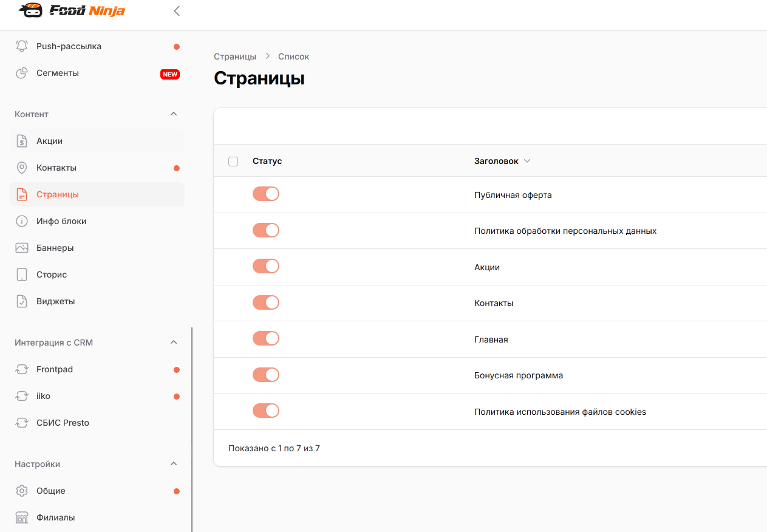This screenshot has width=767, height=532.
Task: Click the Список breadcrumb link
Action: tap(294, 56)
